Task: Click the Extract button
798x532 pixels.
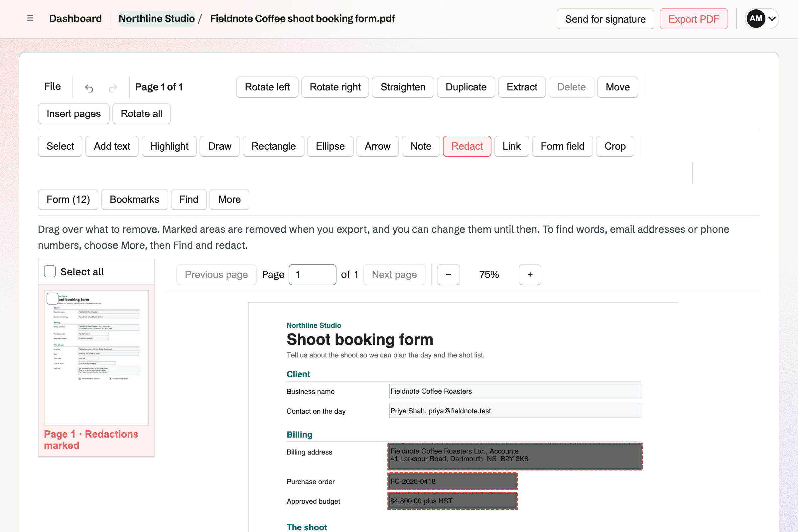Action: coord(522,87)
